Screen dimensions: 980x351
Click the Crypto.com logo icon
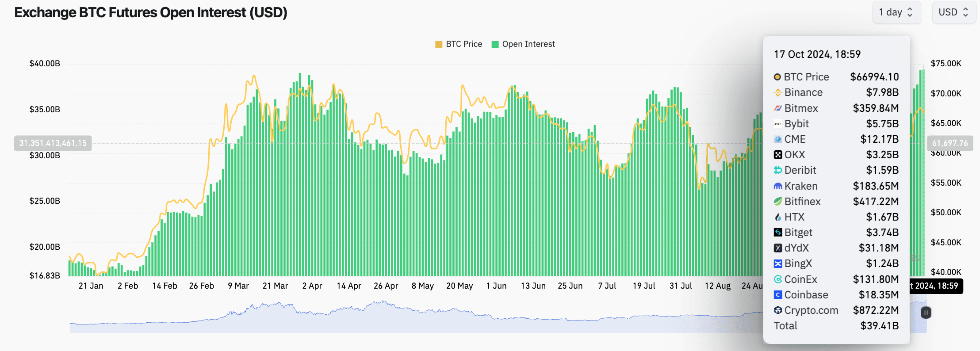[778, 310]
